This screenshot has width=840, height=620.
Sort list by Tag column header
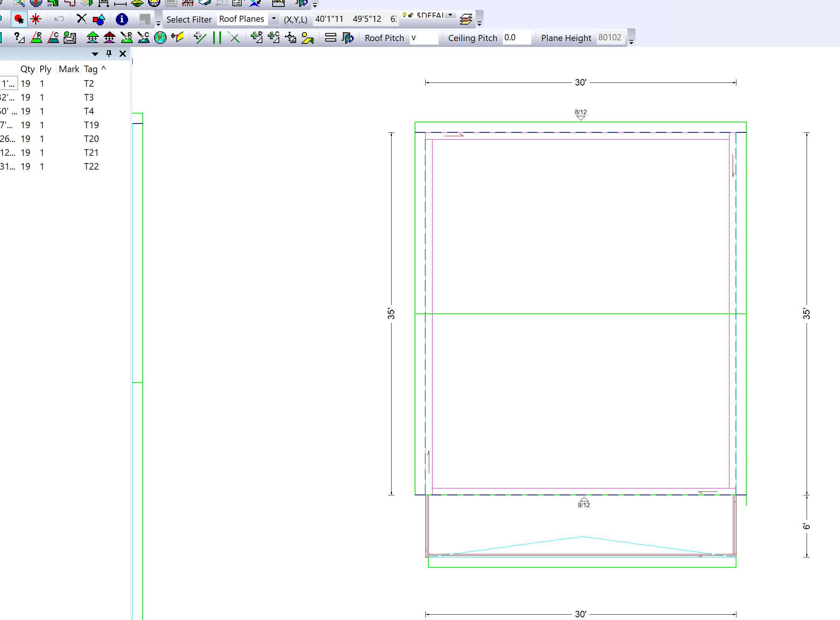pos(91,69)
